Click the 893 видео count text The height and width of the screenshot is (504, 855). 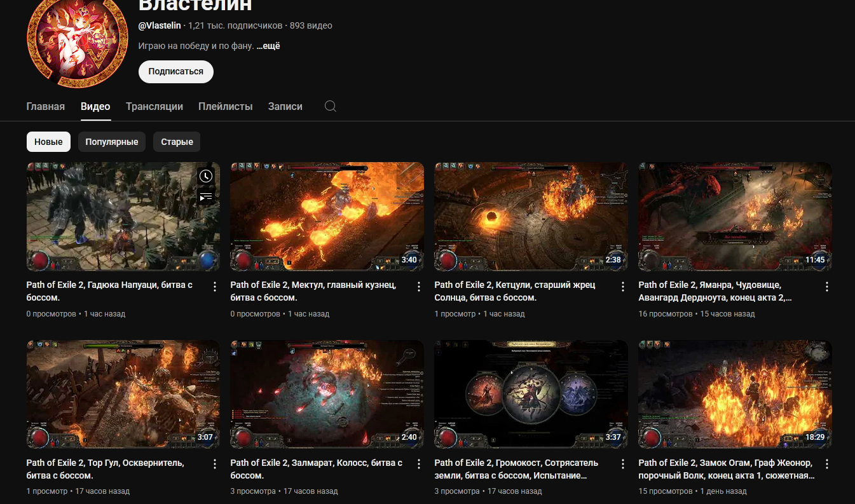point(311,25)
